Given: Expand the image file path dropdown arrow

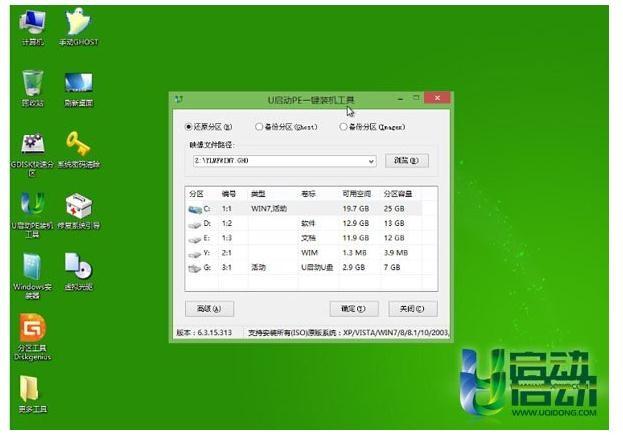Looking at the screenshot, I should tap(371, 161).
